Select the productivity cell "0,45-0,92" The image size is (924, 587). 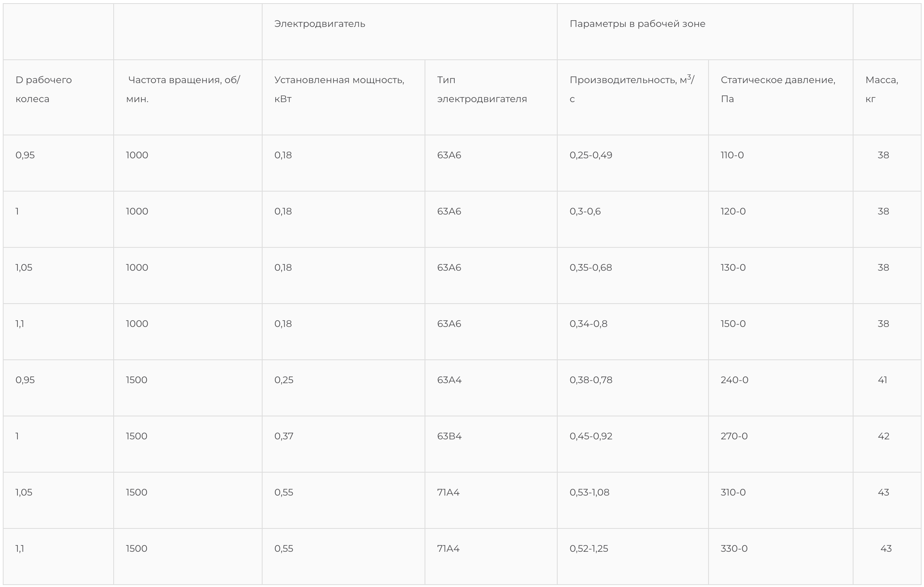[x=591, y=436]
